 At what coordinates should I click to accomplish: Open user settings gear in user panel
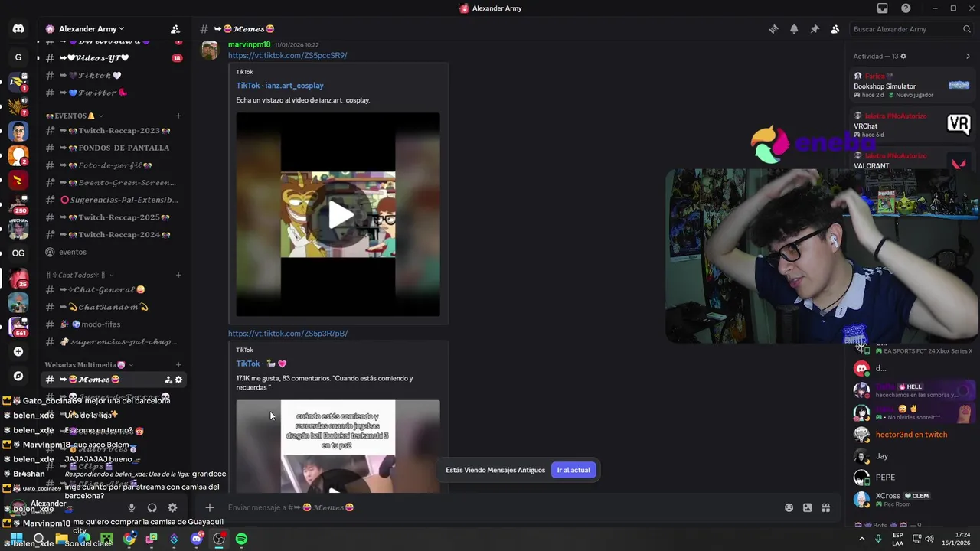(x=172, y=507)
